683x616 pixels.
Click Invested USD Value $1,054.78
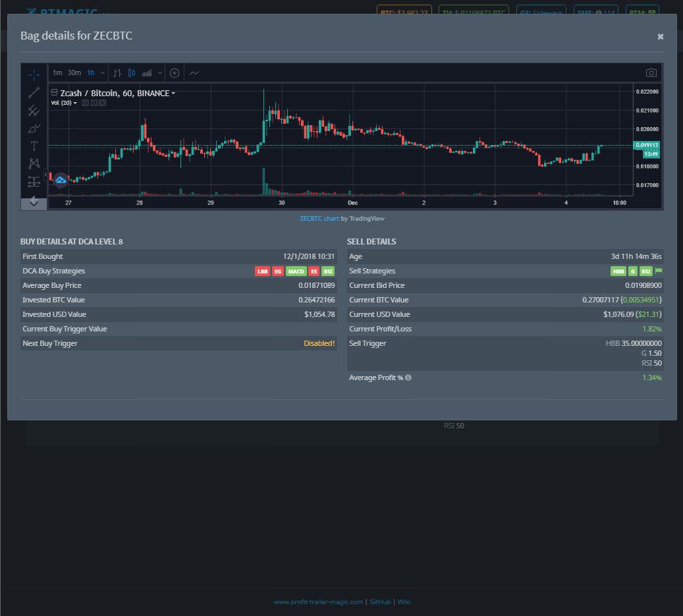(319, 314)
